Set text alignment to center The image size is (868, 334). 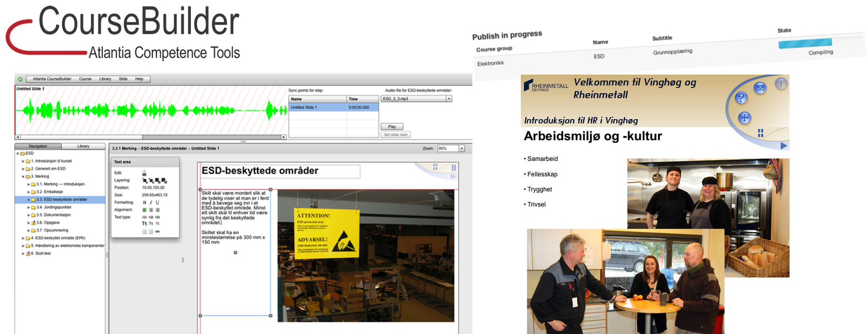(x=151, y=210)
